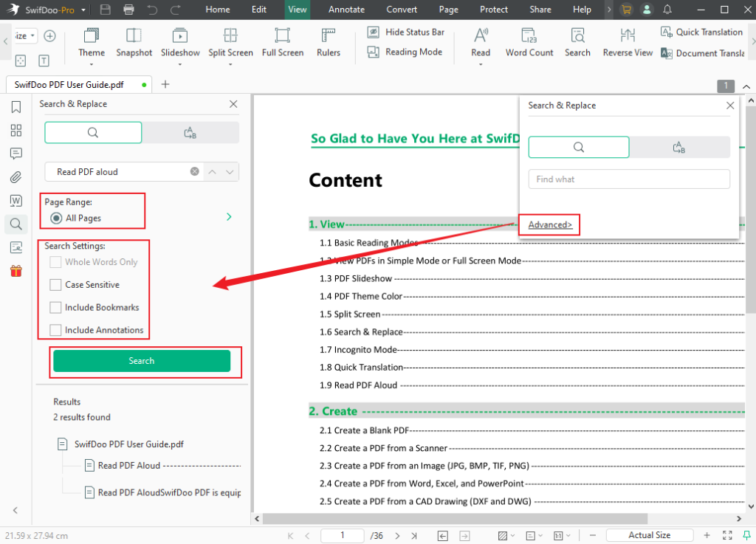Check Include Bookmarks search setting
This screenshot has height=544, width=756.
[55, 307]
